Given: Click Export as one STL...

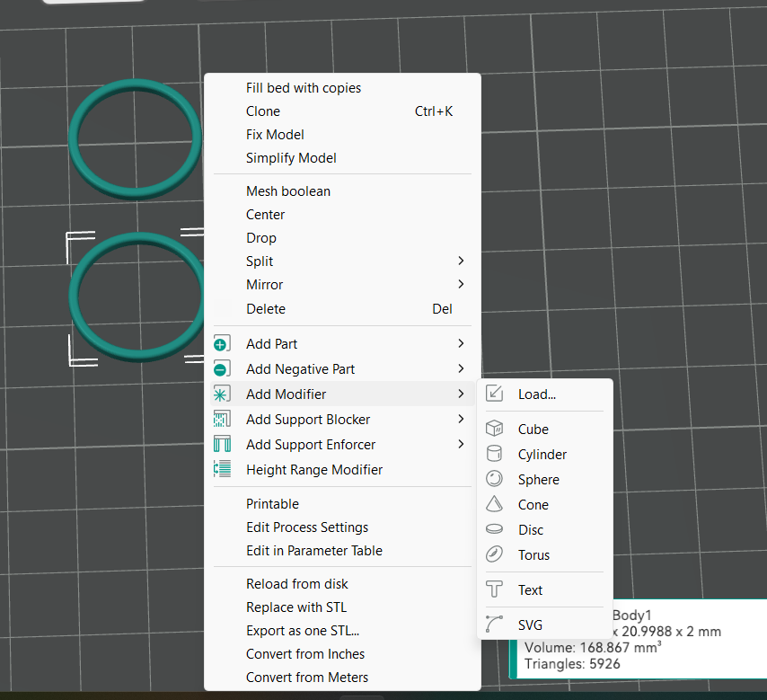Looking at the screenshot, I should coord(302,631).
